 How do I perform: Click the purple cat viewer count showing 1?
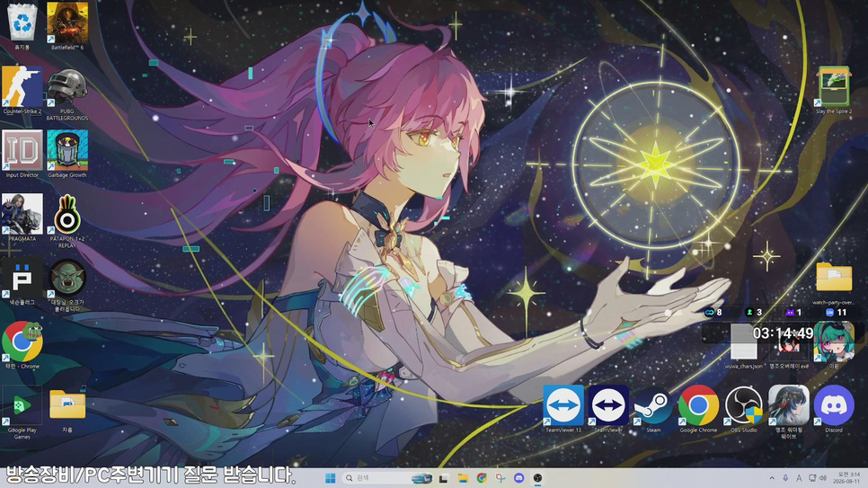(x=793, y=313)
